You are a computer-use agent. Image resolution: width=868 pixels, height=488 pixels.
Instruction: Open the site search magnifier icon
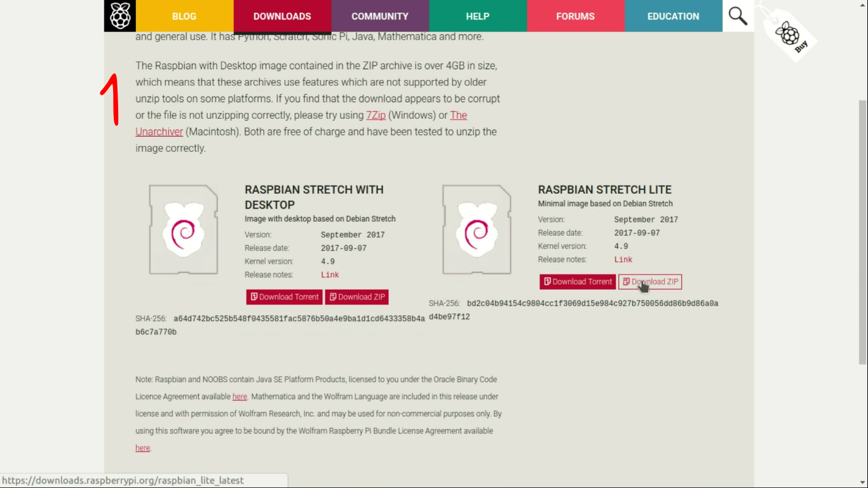pyautogui.click(x=738, y=16)
